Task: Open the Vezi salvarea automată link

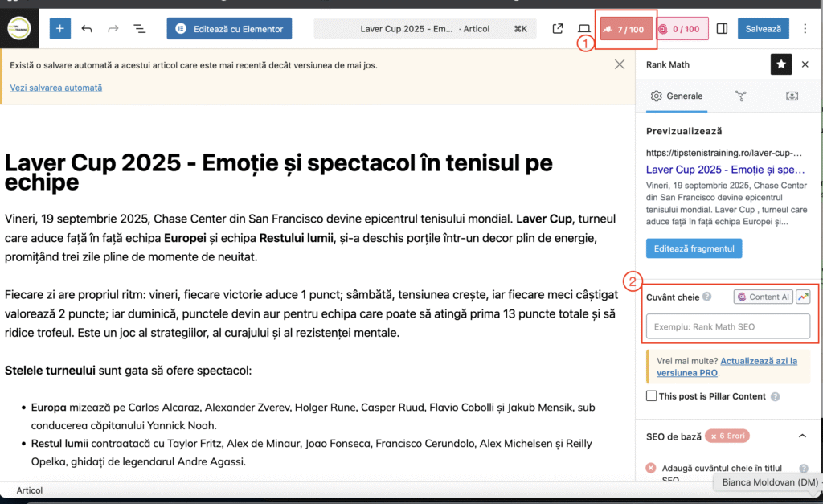Action: pos(56,88)
